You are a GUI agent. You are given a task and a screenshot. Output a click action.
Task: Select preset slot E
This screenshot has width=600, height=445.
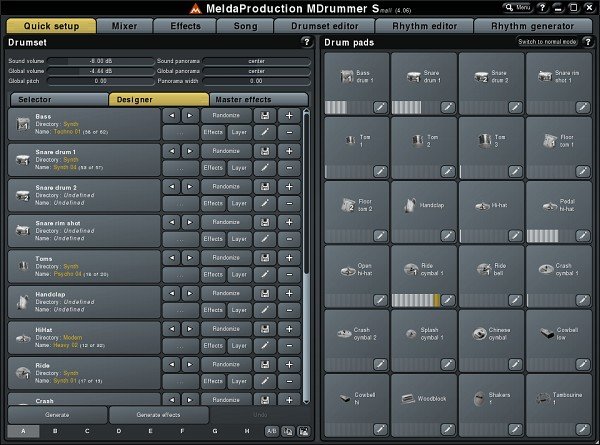[x=150, y=431]
